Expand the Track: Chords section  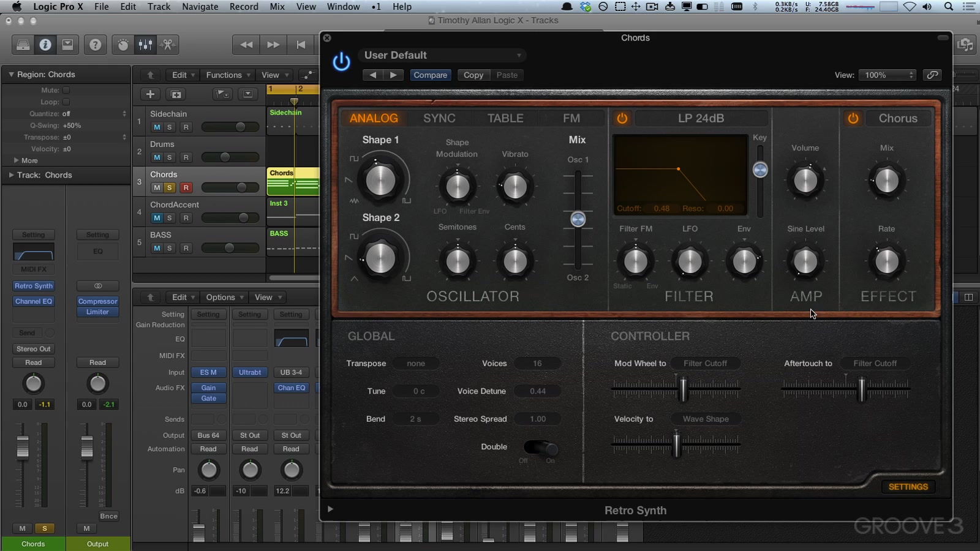point(11,174)
